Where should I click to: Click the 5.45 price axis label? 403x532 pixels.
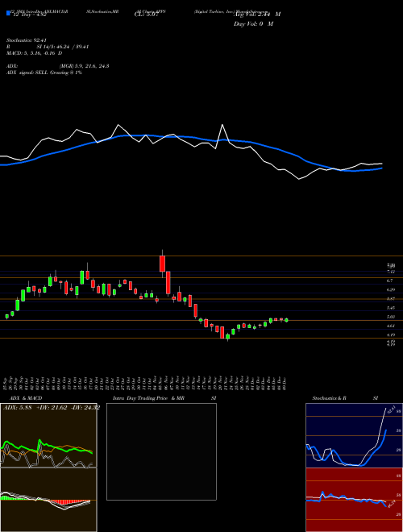click(390, 308)
